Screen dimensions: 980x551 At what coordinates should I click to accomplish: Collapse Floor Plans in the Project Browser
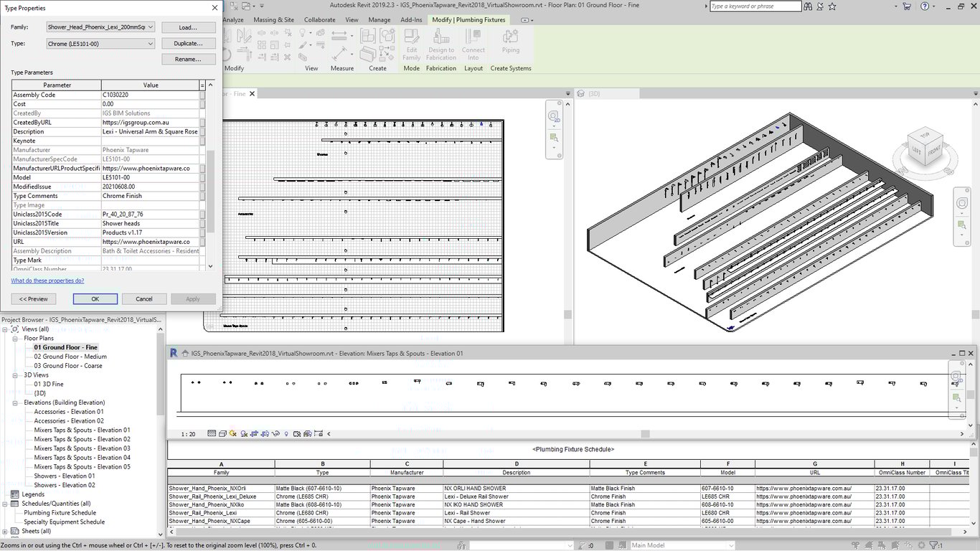16,338
